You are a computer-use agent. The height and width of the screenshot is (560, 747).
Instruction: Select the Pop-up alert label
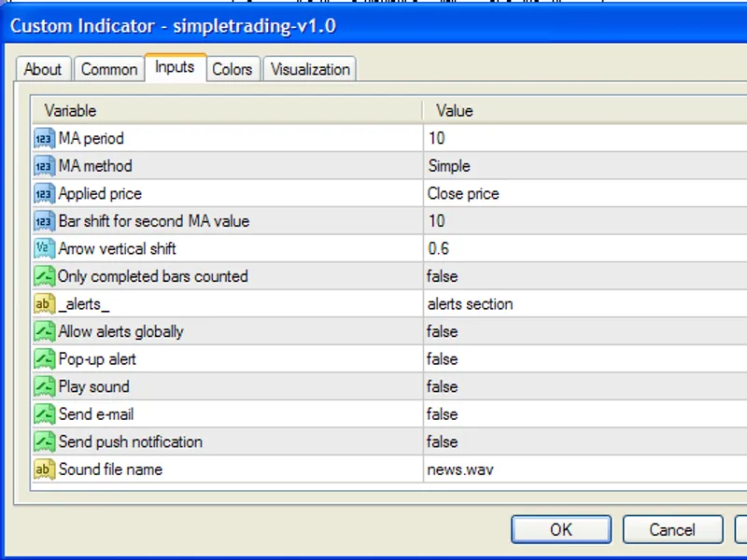pos(97,359)
